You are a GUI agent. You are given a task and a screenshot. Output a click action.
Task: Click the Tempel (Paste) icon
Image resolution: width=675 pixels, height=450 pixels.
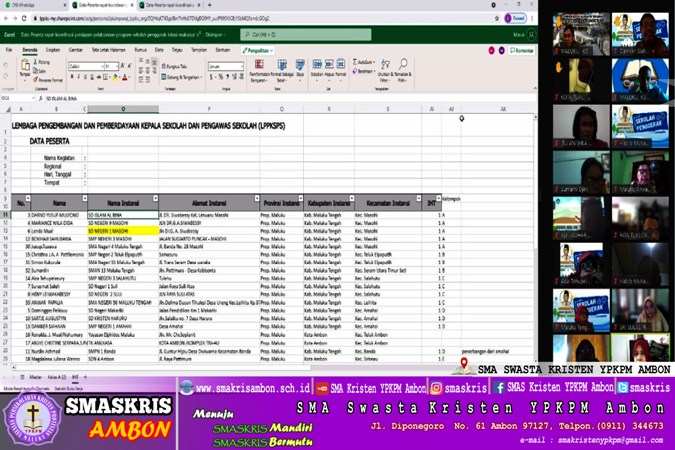[x=25, y=65]
